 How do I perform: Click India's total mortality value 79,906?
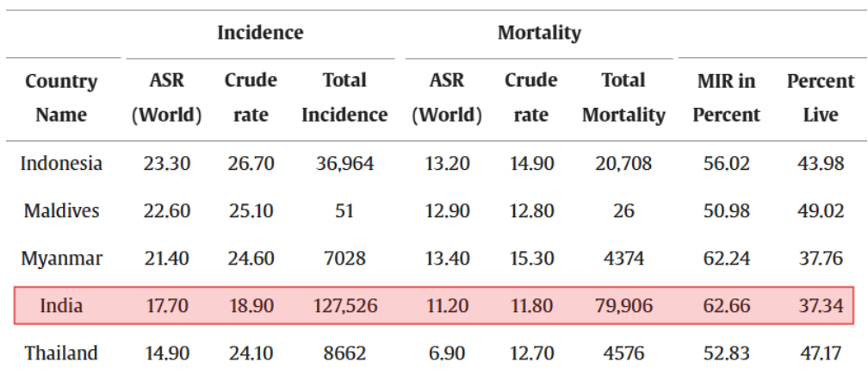pyautogui.click(x=623, y=305)
